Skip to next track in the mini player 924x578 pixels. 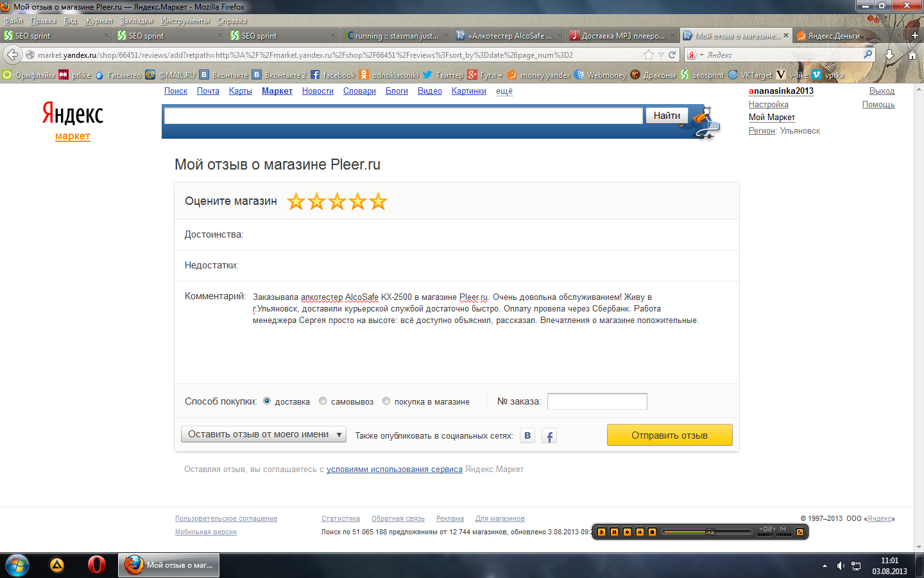(640, 532)
